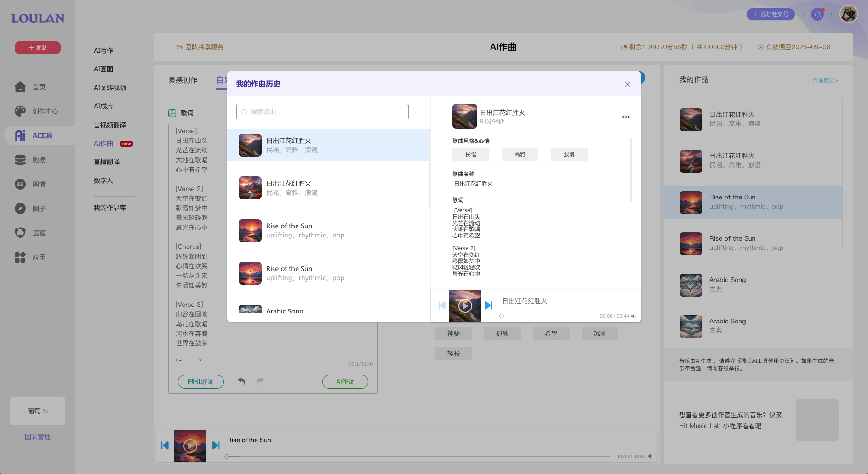Screen dimensions: 868x474
Task: Click the 舆情 sidebar icon
Action: point(20,184)
